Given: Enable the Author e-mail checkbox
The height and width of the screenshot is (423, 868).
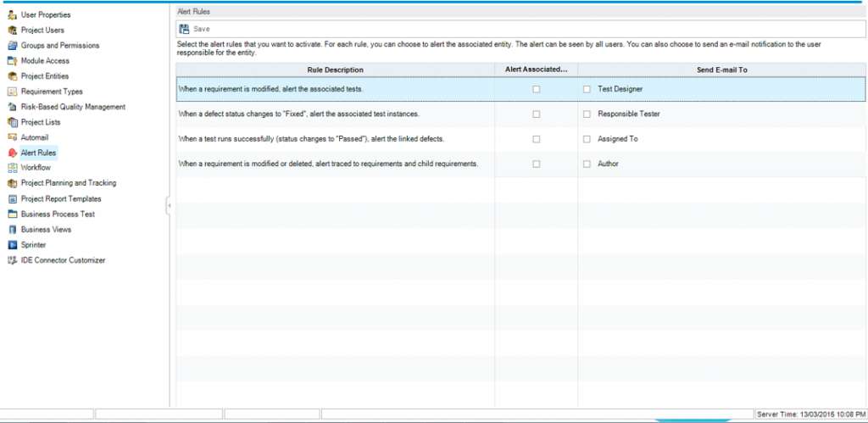Looking at the screenshot, I should 587,164.
